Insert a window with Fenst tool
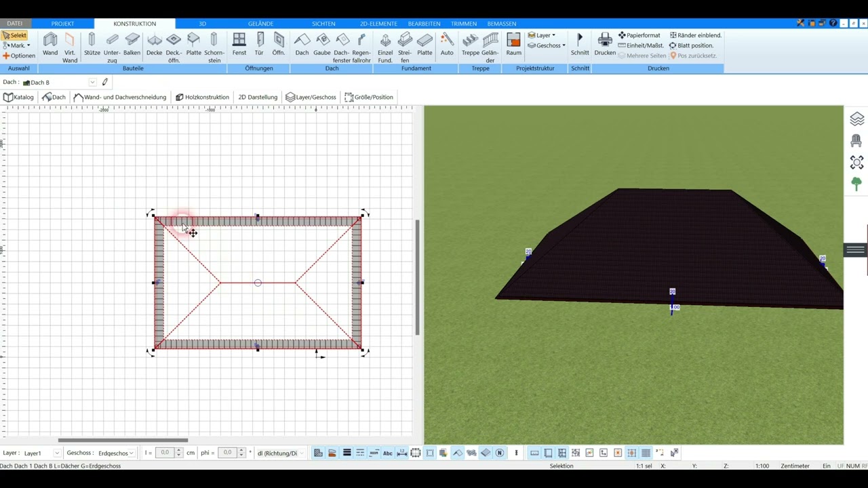 tap(239, 45)
